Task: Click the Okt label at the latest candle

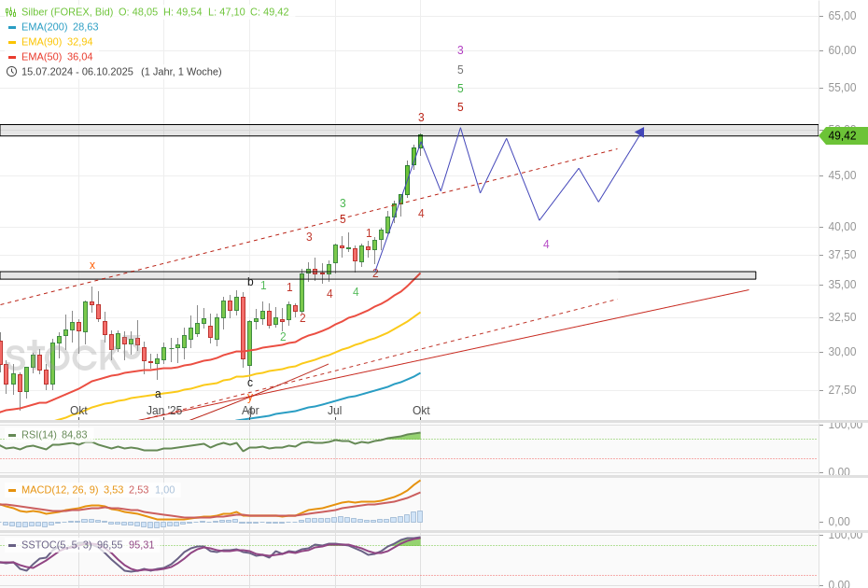Action: (x=421, y=411)
